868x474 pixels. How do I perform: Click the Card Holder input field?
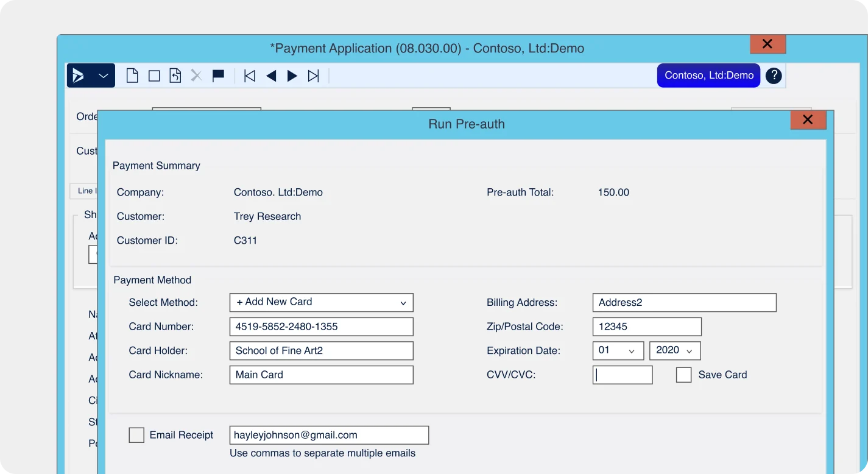tap(322, 350)
